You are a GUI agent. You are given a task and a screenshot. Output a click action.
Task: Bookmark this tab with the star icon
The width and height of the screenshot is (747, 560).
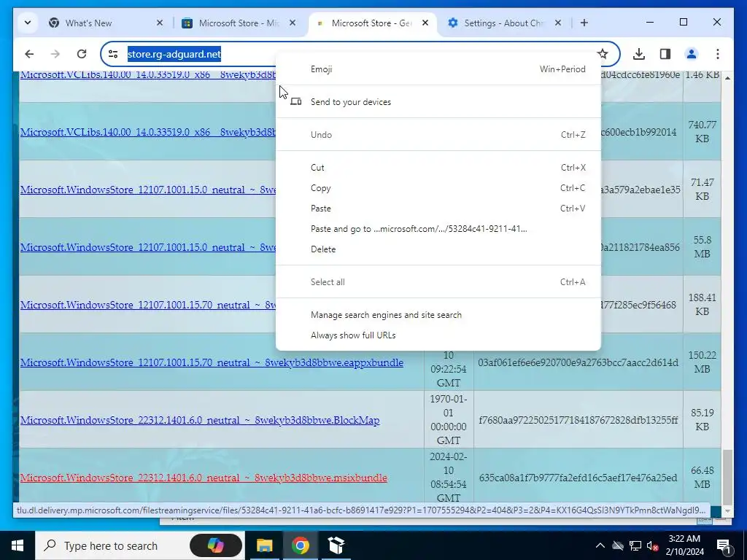(603, 54)
